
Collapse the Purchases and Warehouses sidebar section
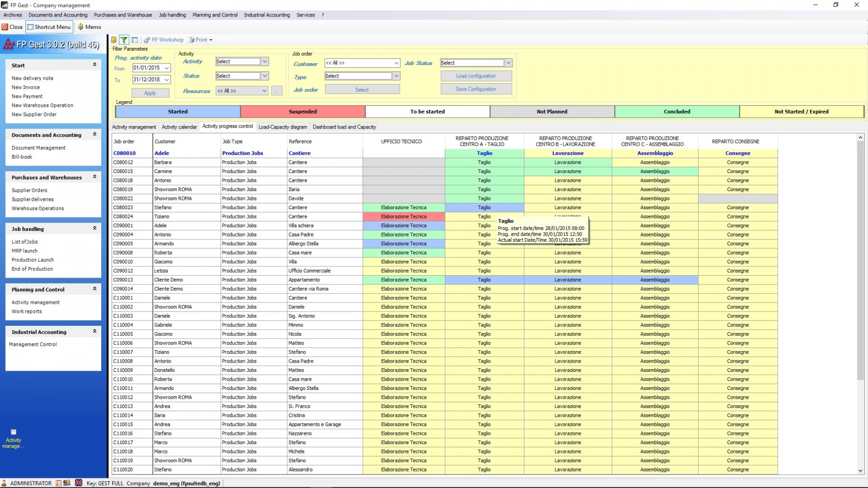click(95, 177)
